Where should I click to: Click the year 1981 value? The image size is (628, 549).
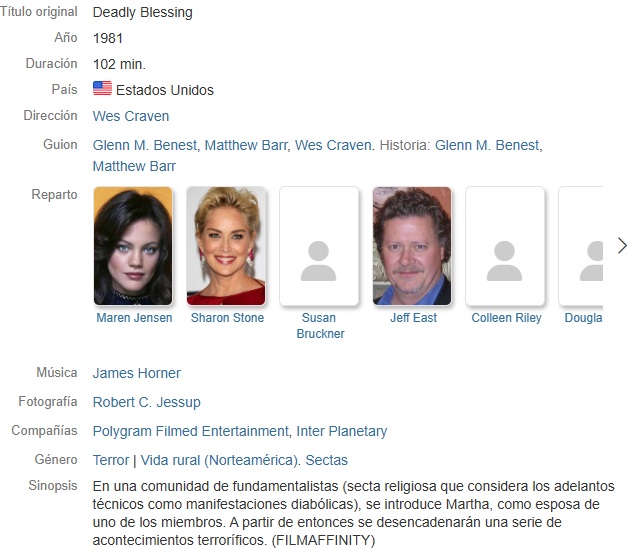pyautogui.click(x=108, y=38)
